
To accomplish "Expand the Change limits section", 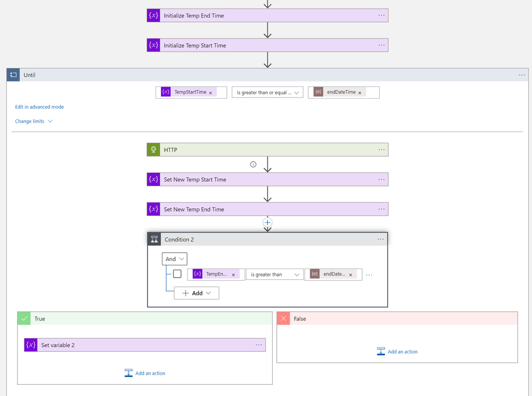I will 34,121.
